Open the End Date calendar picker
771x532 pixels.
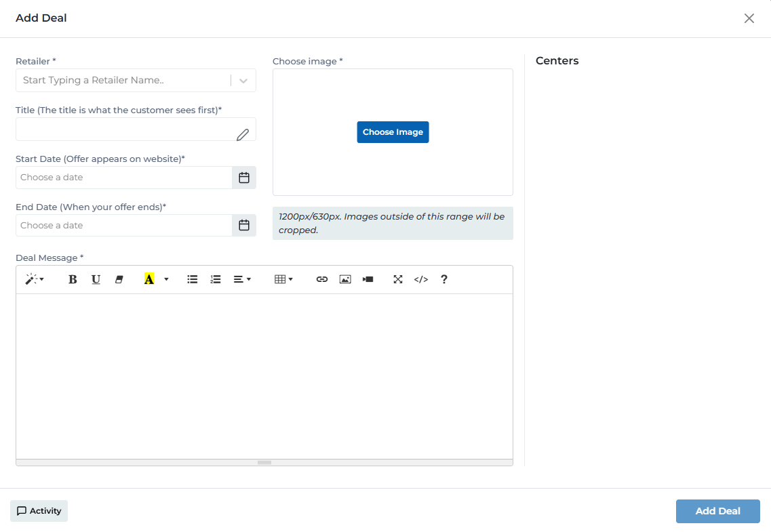[x=243, y=224]
